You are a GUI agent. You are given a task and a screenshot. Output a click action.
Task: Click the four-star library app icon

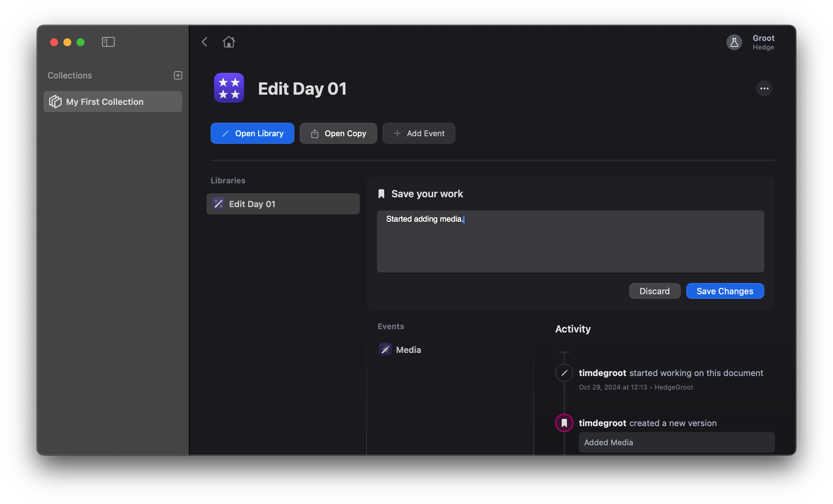(229, 88)
